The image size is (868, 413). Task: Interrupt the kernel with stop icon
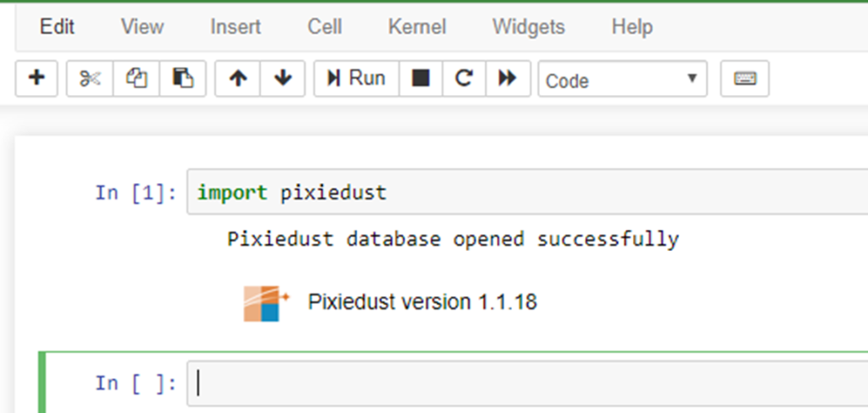coord(420,79)
